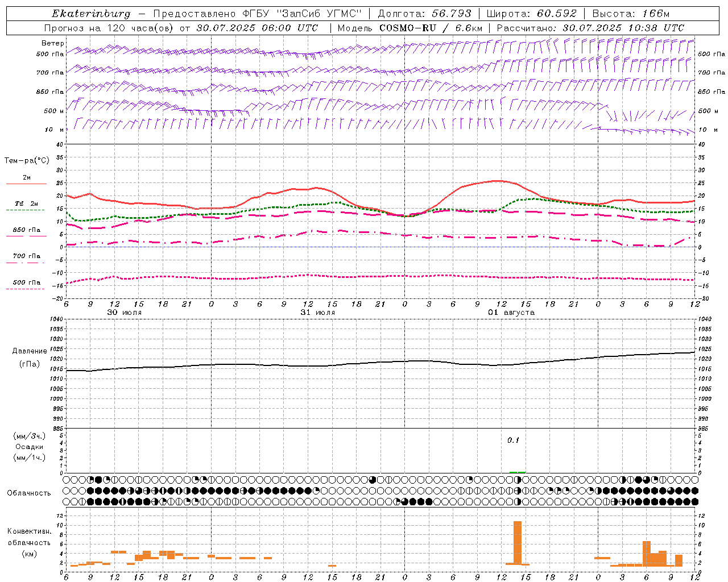Click the green precipitation bar under 0.1

518,472
